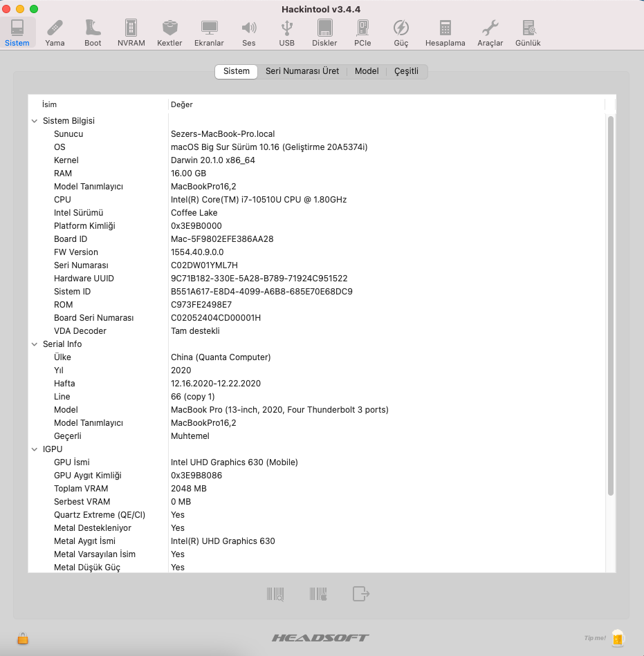Open the Sistem toolbar section
644x656 pixels.
click(x=17, y=33)
